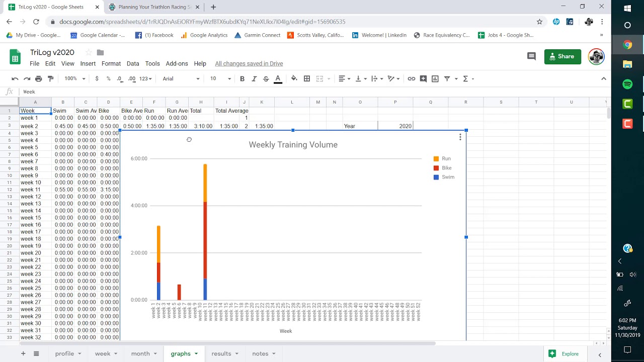The image size is (644, 362).
Task: Click the paint format icon
Action: click(x=50, y=78)
